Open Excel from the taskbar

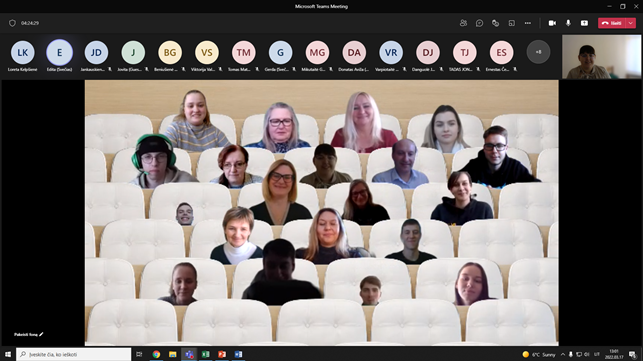point(205,354)
